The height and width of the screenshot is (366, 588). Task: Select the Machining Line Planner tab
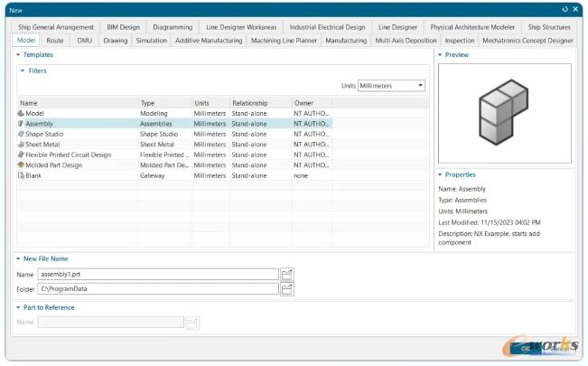pos(284,41)
